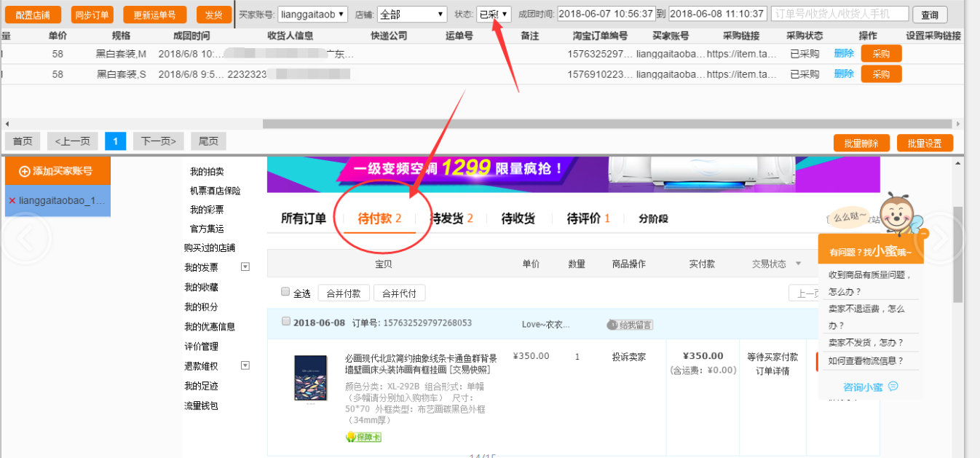Screen dimensions: 980x458
Task: Switch to the 待收货 tab
Action: pyautogui.click(x=518, y=218)
